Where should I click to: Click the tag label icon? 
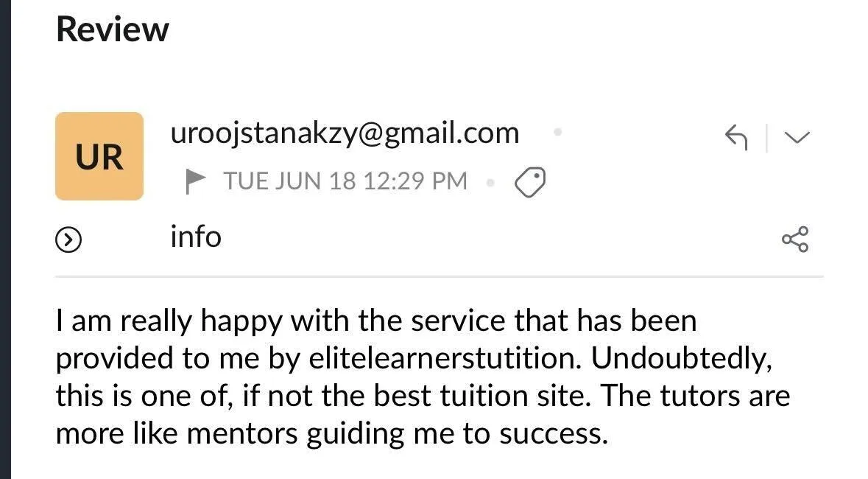[529, 181]
